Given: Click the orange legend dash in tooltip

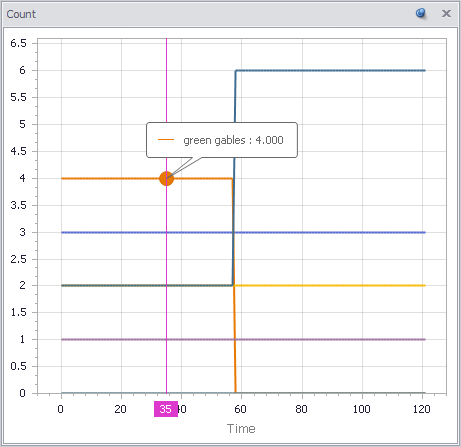Looking at the screenshot, I should point(166,140).
